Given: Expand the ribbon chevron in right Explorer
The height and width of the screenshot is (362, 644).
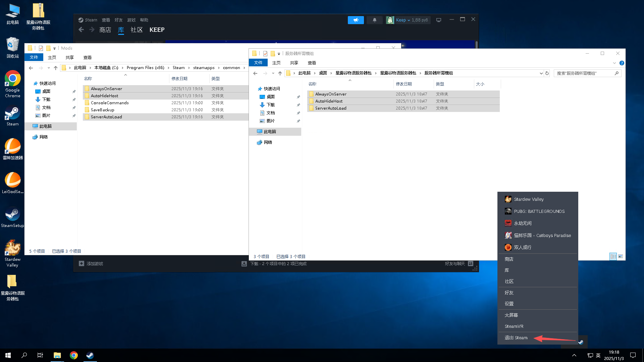Looking at the screenshot, I should tap(614, 63).
